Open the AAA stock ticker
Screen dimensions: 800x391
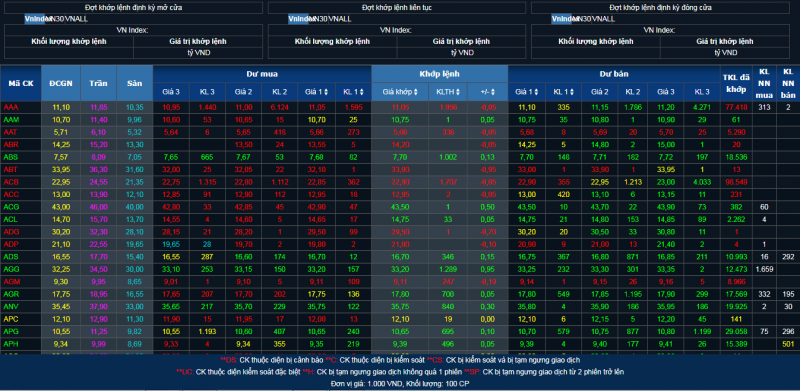[10, 107]
